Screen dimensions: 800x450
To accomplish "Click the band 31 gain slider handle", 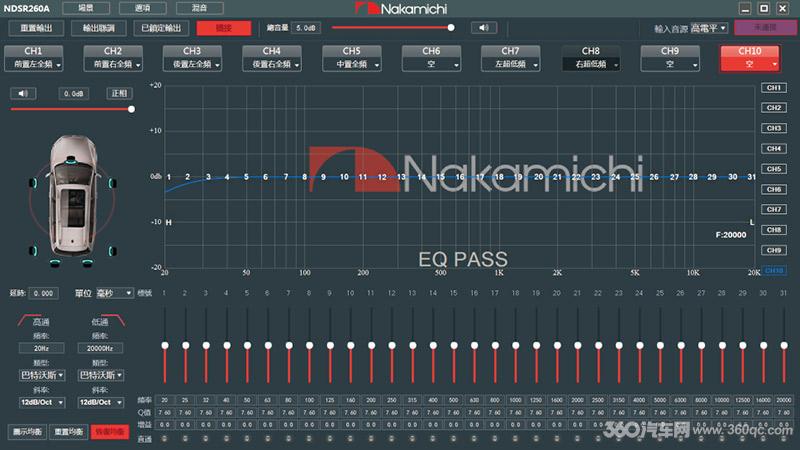I will pos(784,345).
